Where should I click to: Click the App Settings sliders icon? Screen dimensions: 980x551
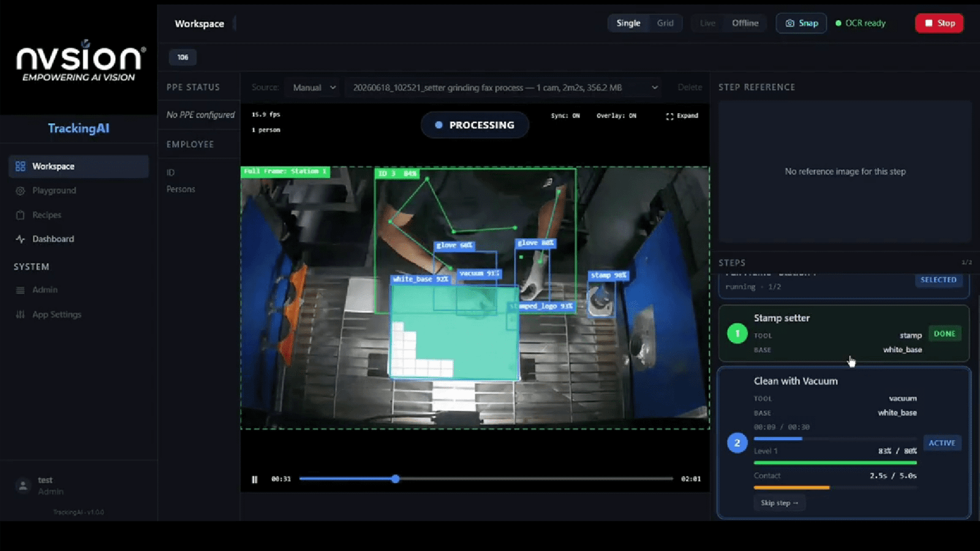coord(20,315)
